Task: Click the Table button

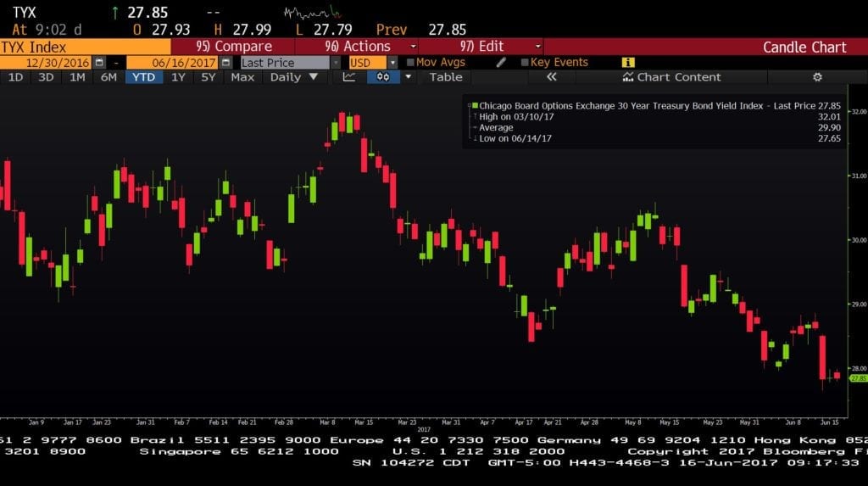Action: (446, 77)
